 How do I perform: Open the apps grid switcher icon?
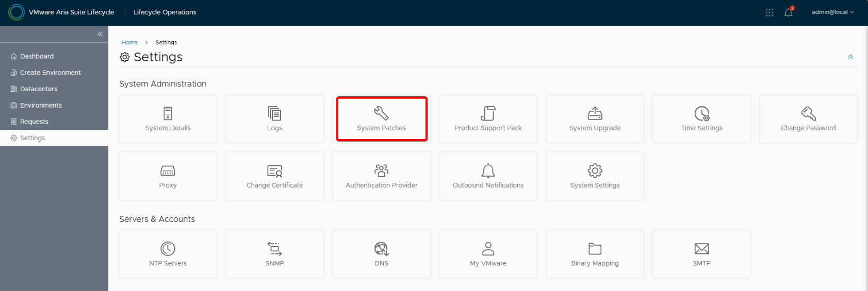tap(769, 12)
